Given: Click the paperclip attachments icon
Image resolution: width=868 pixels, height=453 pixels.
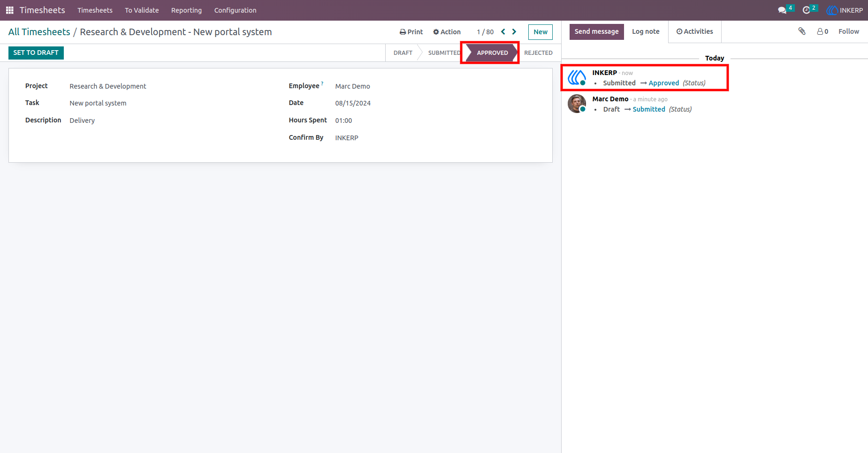Looking at the screenshot, I should (802, 31).
